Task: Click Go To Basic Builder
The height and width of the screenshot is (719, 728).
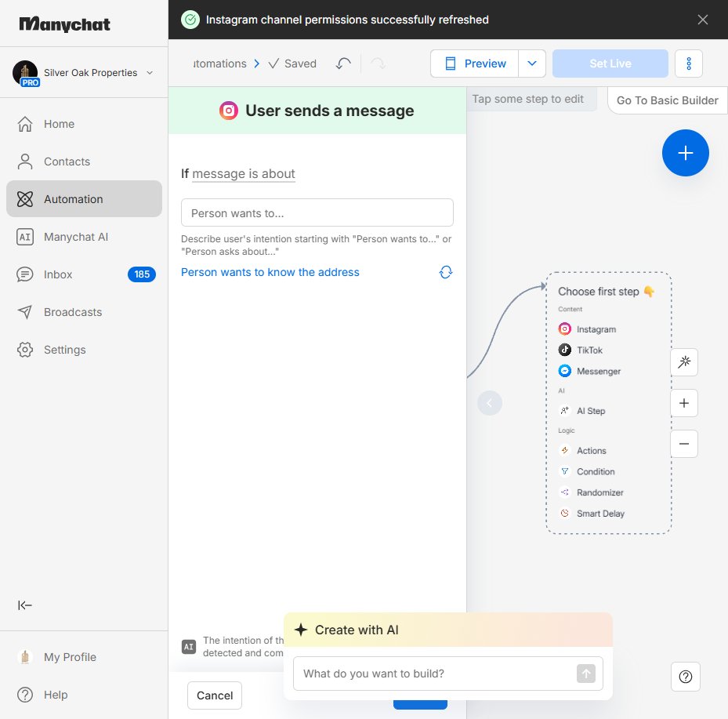Action: (667, 100)
